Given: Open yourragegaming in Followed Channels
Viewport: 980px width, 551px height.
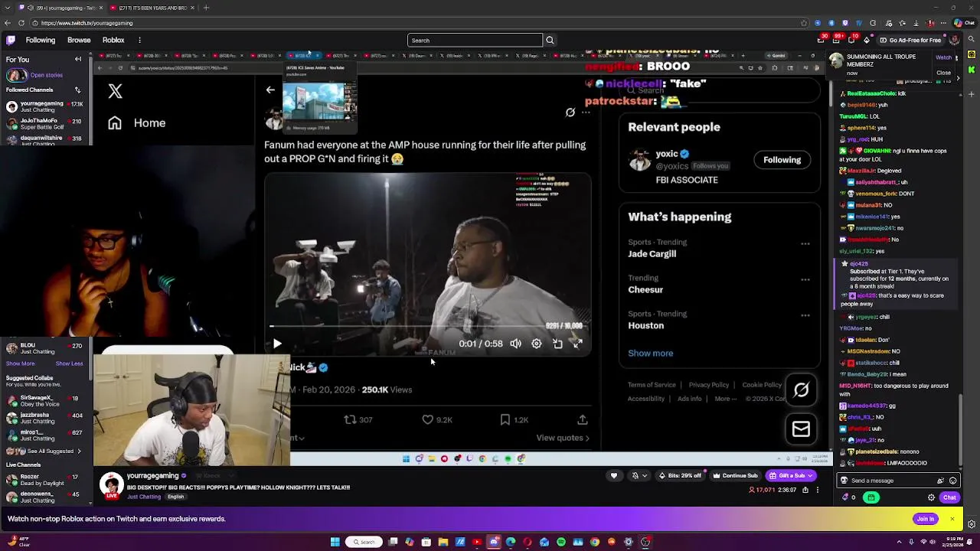Looking at the screenshot, I should [46, 106].
